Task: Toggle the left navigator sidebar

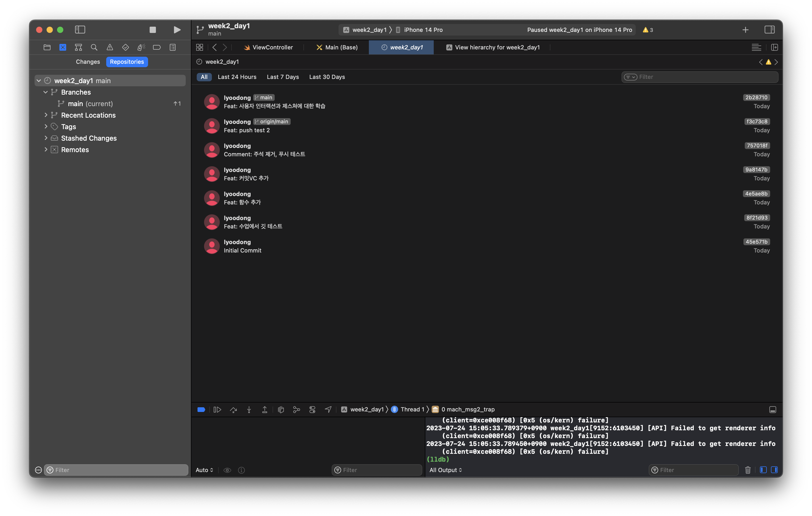Action: pyautogui.click(x=80, y=30)
